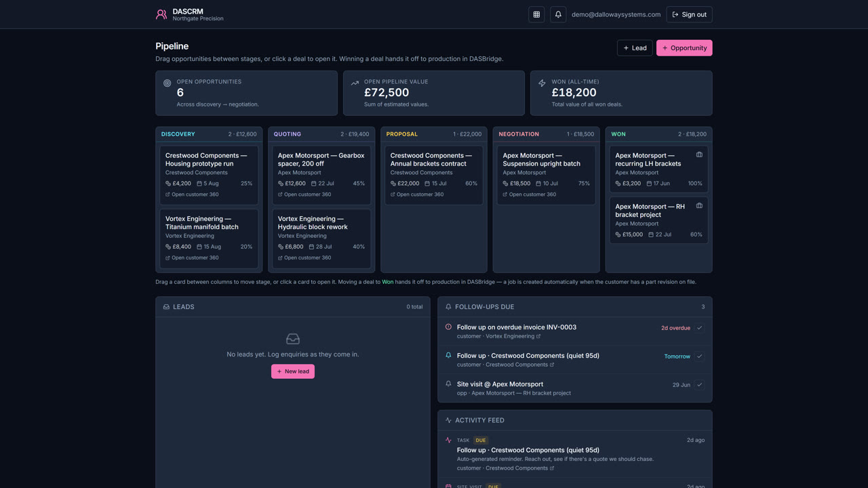The height and width of the screenshot is (488, 868).
Task: Open customer 360 for Titanium manifold batch
Action: pyautogui.click(x=192, y=258)
